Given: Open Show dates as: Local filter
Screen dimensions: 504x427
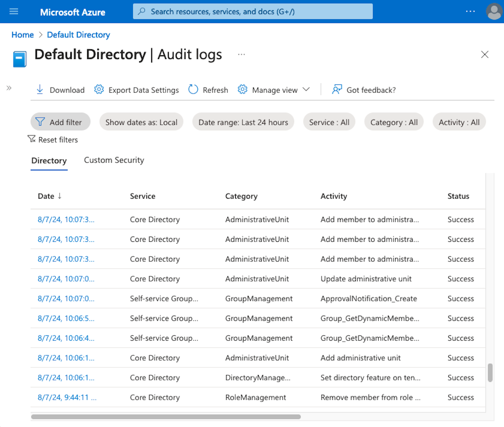Looking at the screenshot, I should tap(142, 122).
